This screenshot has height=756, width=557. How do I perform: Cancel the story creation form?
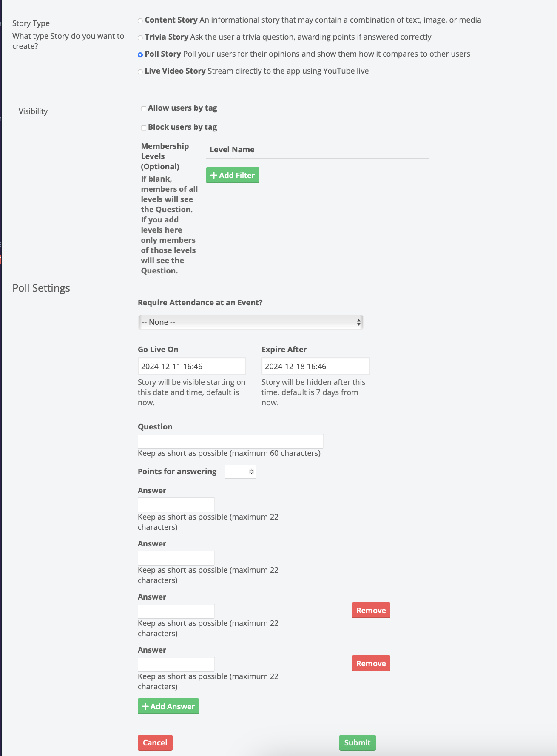(x=155, y=743)
